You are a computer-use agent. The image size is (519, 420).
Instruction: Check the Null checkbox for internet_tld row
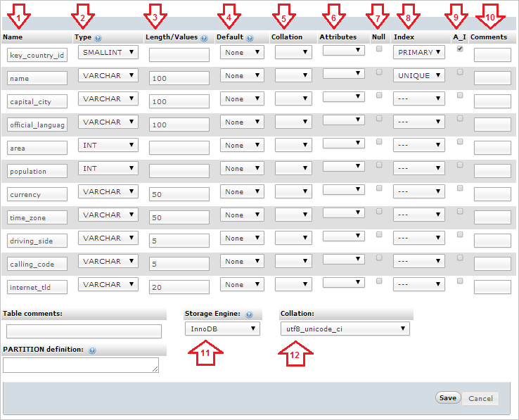point(379,281)
